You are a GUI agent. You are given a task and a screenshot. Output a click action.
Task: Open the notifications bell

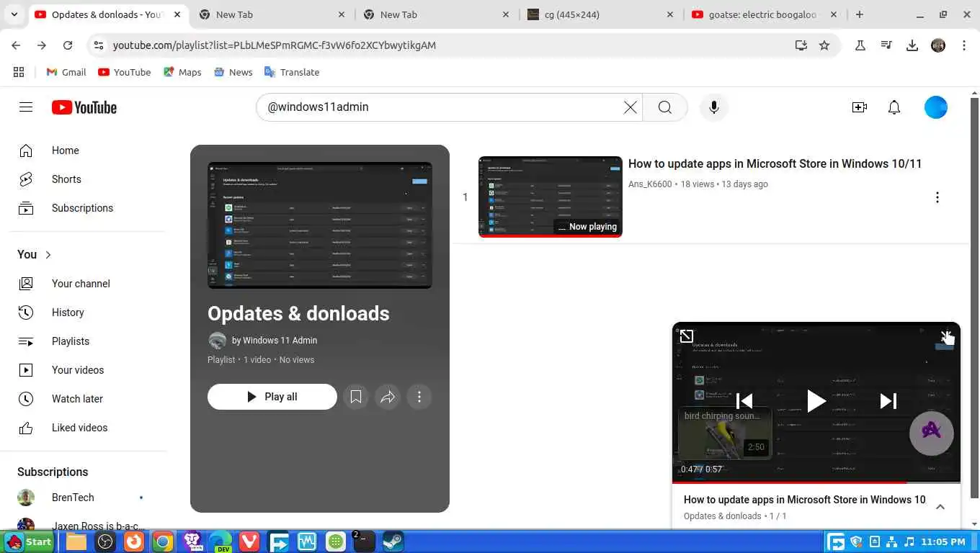pyautogui.click(x=894, y=107)
